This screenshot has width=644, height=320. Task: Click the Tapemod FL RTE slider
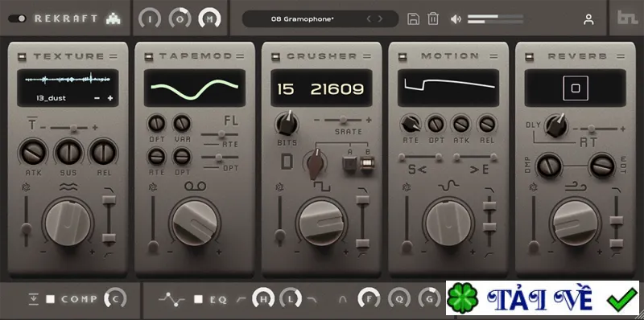point(219,134)
